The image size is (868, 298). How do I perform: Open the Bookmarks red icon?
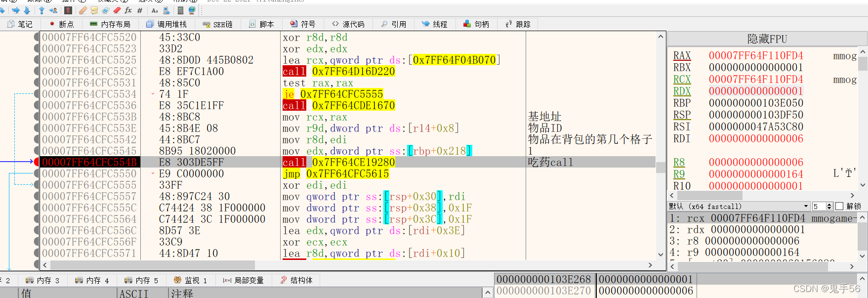[x=117, y=10]
